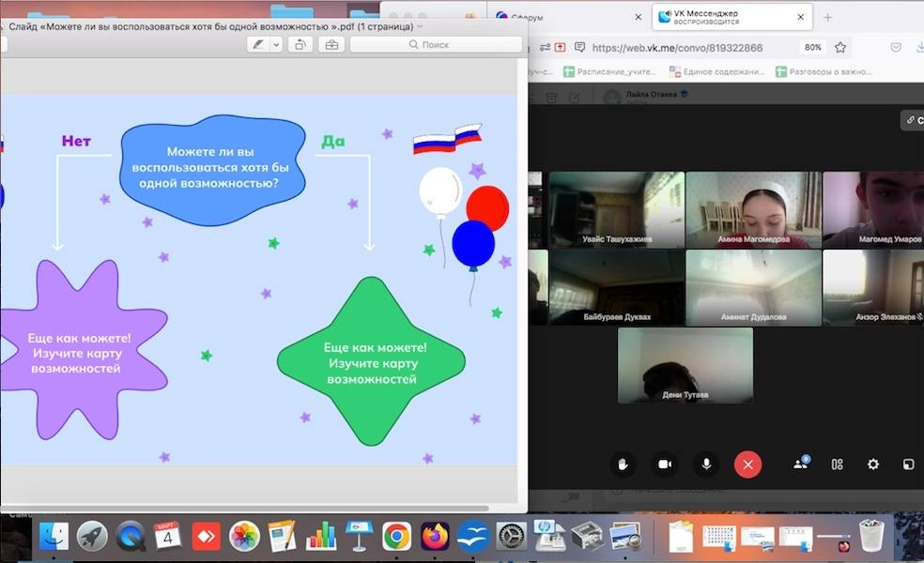The image size is (924, 563).
Task: Open call settings gear
Action: pyautogui.click(x=873, y=464)
